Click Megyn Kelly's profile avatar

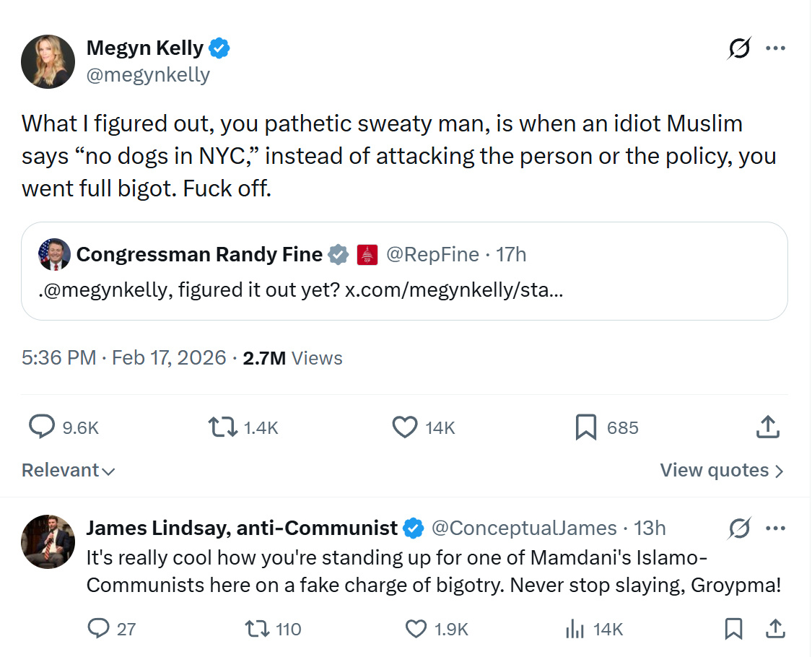(48, 61)
